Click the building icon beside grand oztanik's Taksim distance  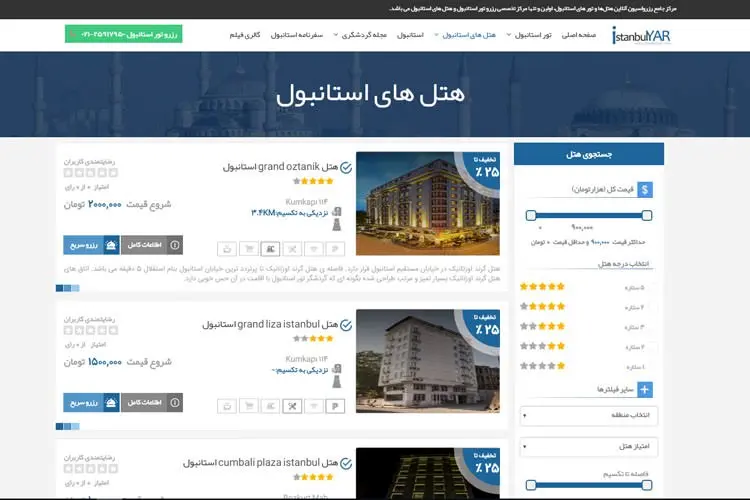coord(337,212)
